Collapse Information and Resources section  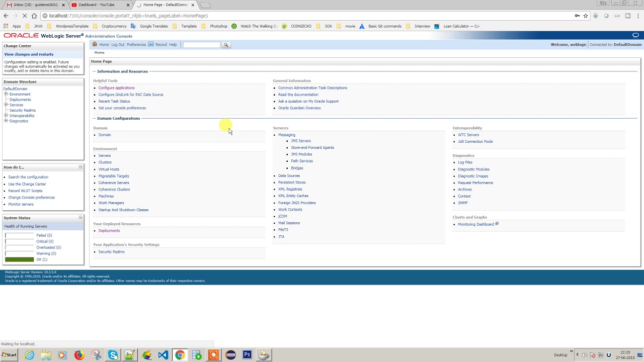(x=94, y=71)
